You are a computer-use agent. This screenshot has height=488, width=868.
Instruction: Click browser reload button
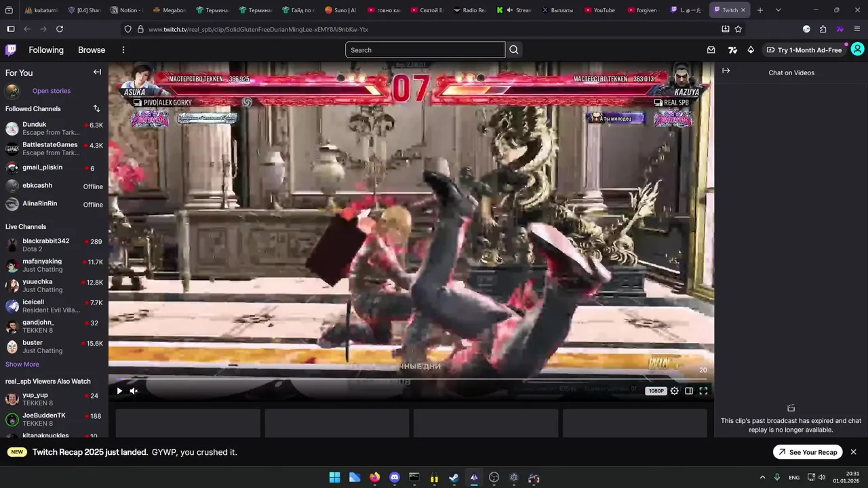(x=60, y=29)
